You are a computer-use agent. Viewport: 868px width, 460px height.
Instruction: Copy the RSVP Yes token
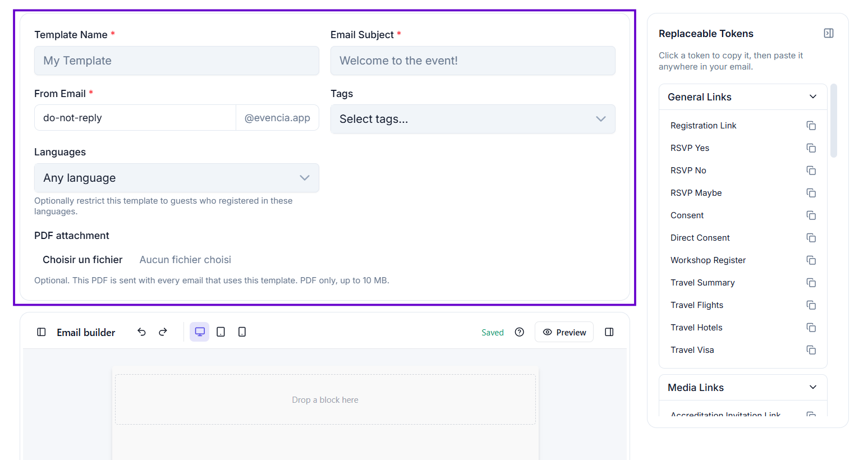pyautogui.click(x=811, y=148)
